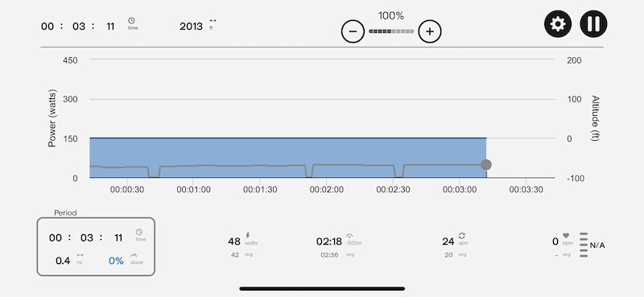The width and height of the screenshot is (644, 297).
Task: Click the lightning bolt watts icon
Action: point(248,235)
